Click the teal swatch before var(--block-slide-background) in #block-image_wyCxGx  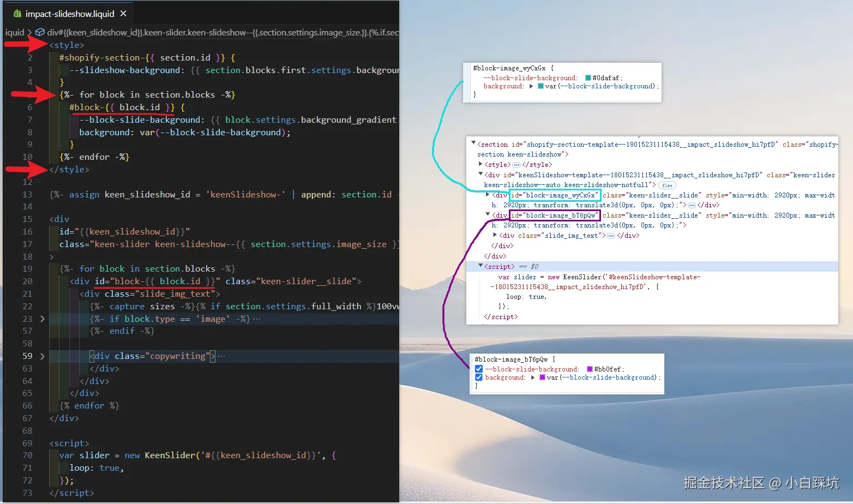coord(540,86)
